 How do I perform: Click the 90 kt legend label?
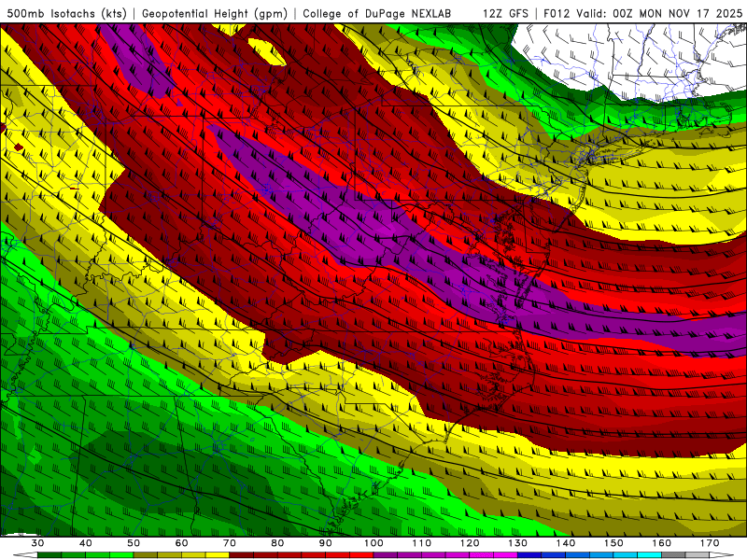(326, 543)
